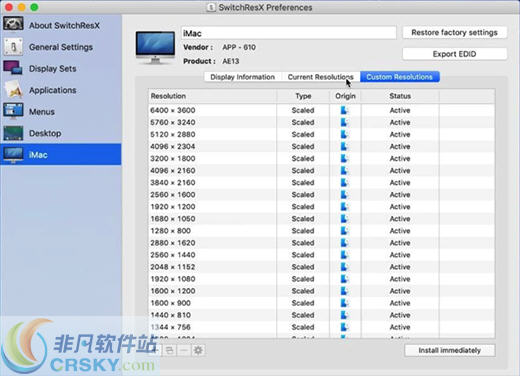
Task: Click origin icon for 2880 × 1620 row
Action: click(x=344, y=243)
